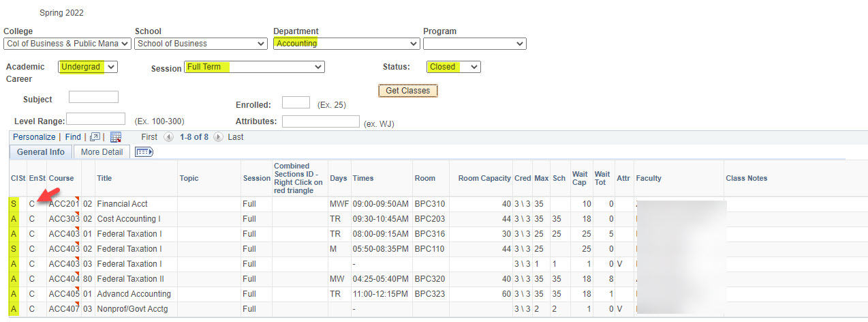
Task: Click the View All popup window icon
Action: click(95, 137)
